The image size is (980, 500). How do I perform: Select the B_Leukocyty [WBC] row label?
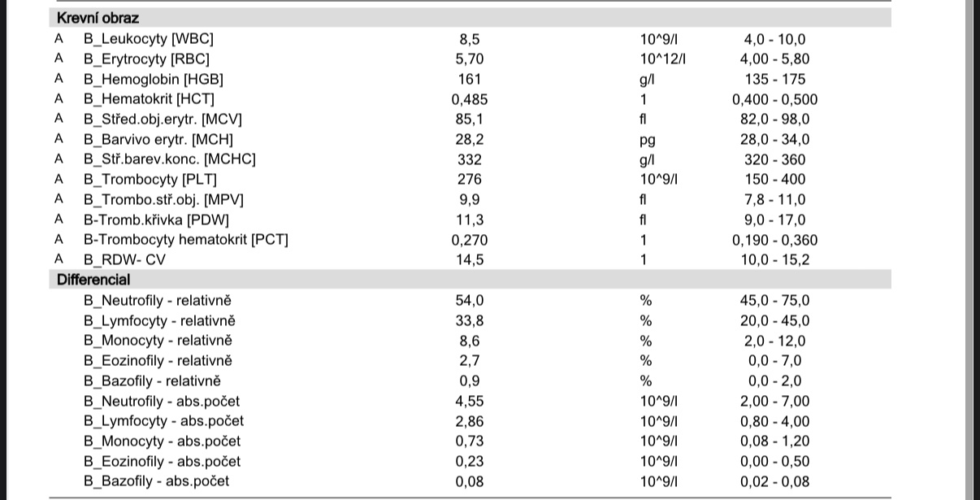pyautogui.click(x=149, y=39)
